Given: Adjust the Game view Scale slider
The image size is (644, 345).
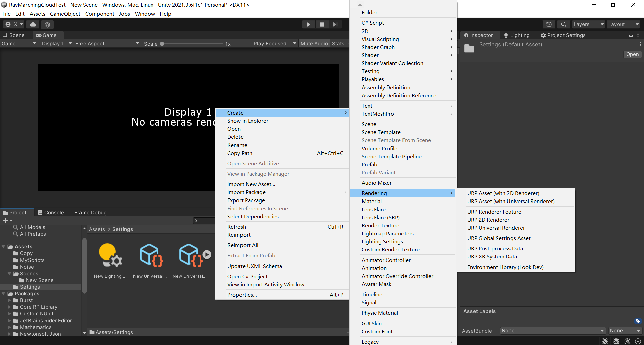Looking at the screenshot, I should pyautogui.click(x=162, y=44).
